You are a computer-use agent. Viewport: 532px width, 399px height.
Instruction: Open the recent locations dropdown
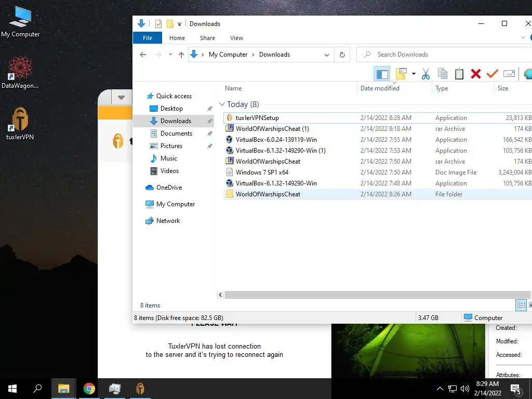(170, 55)
